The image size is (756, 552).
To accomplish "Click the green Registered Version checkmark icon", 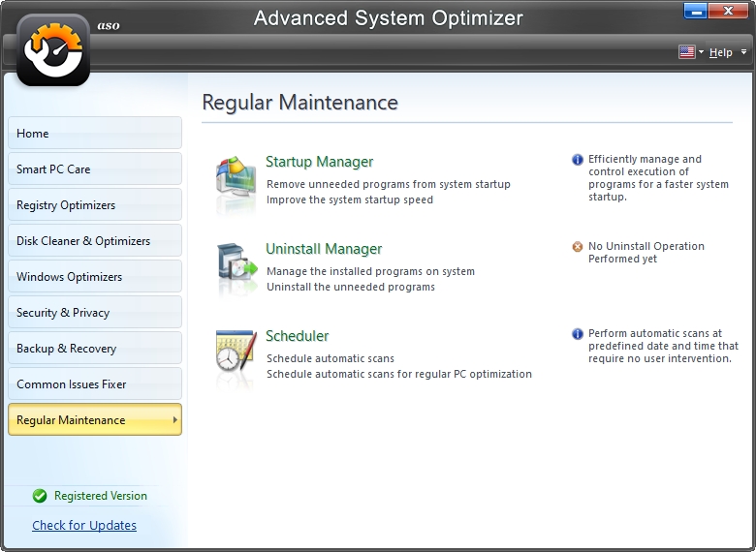I will pos(40,496).
